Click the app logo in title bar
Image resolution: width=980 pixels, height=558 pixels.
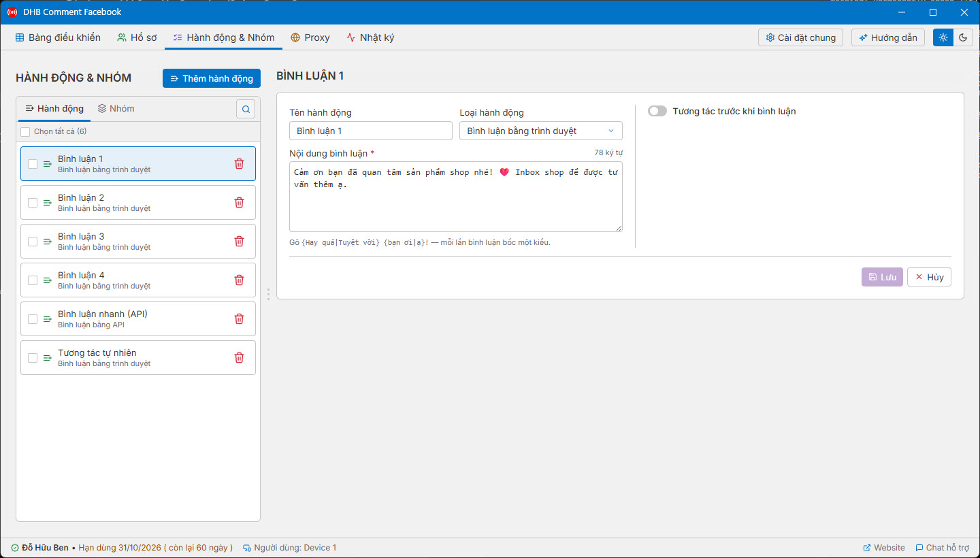(12, 12)
